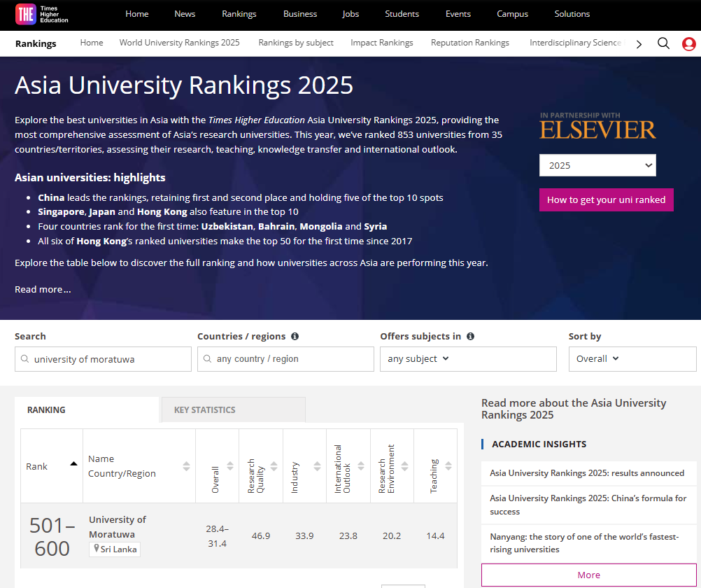Click the Times Higher Education logo
Image resolution: width=701 pixels, height=588 pixels.
41,14
